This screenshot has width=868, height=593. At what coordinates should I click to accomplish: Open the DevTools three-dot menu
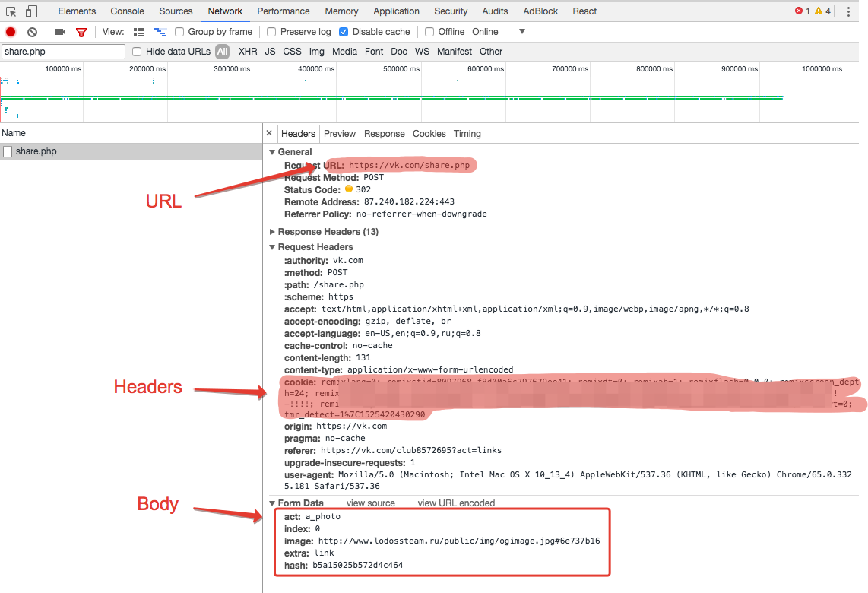point(848,11)
